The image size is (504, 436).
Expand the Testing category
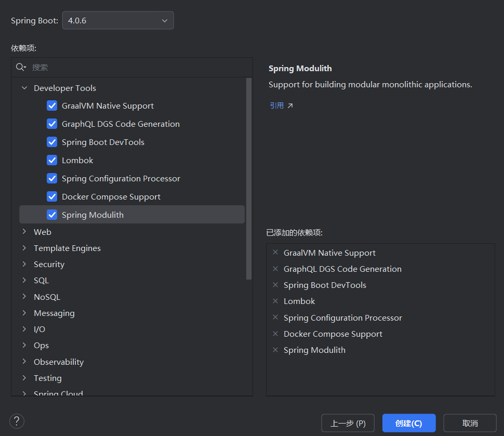[24, 378]
